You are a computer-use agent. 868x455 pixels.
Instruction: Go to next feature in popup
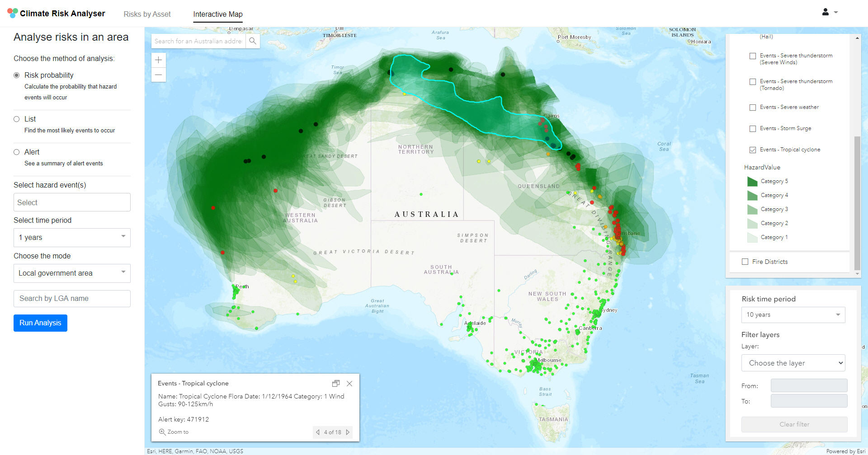coord(348,432)
